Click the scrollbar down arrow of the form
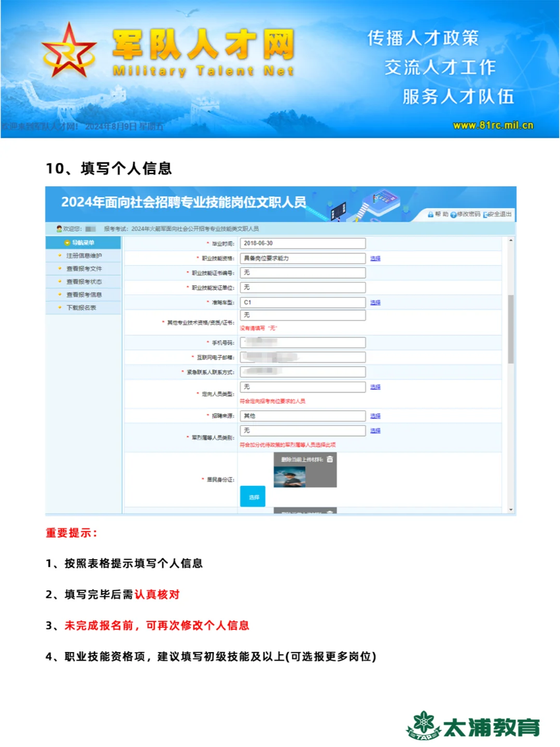This screenshot has height=747, width=560. coord(511,509)
